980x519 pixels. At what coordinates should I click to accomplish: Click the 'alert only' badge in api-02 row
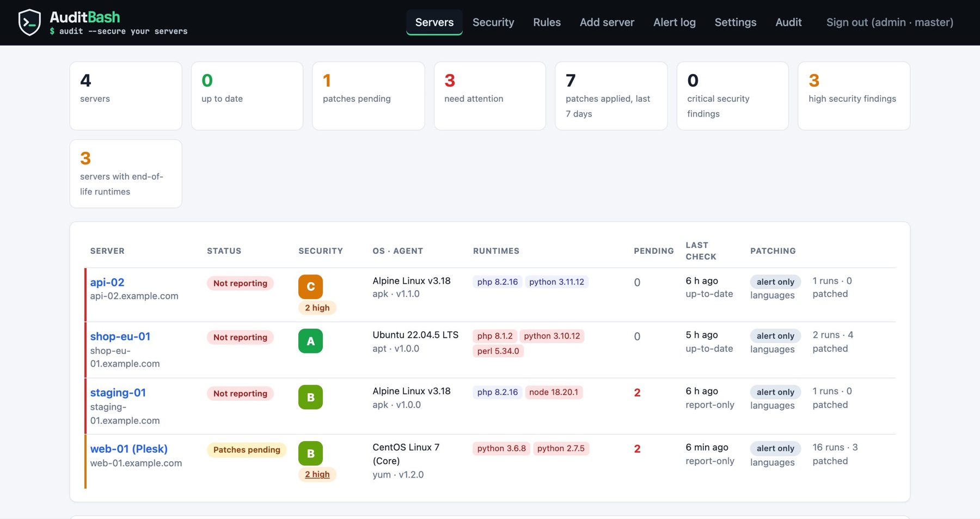pos(775,282)
